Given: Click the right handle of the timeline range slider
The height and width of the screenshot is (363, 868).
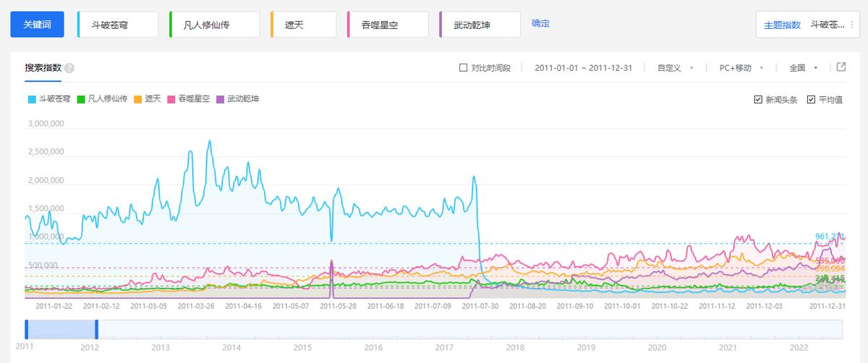Looking at the screenshot, I should (x=96, y=329).
